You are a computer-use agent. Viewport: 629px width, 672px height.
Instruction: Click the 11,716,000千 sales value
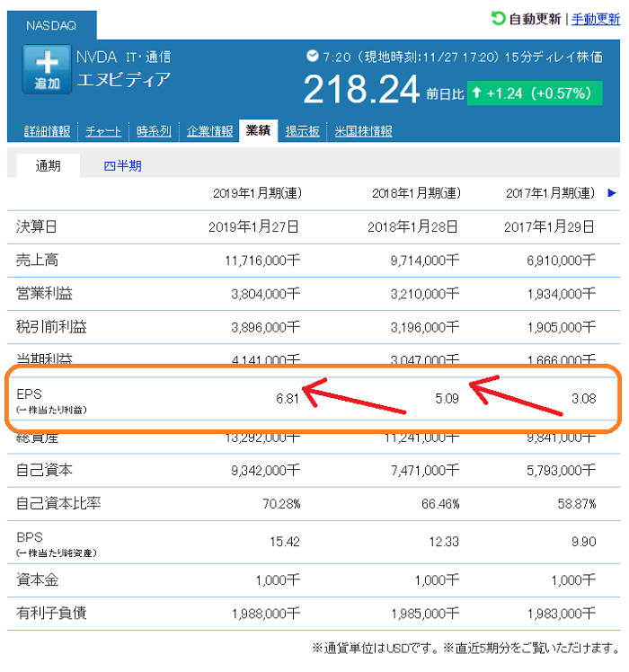point(262,261)
